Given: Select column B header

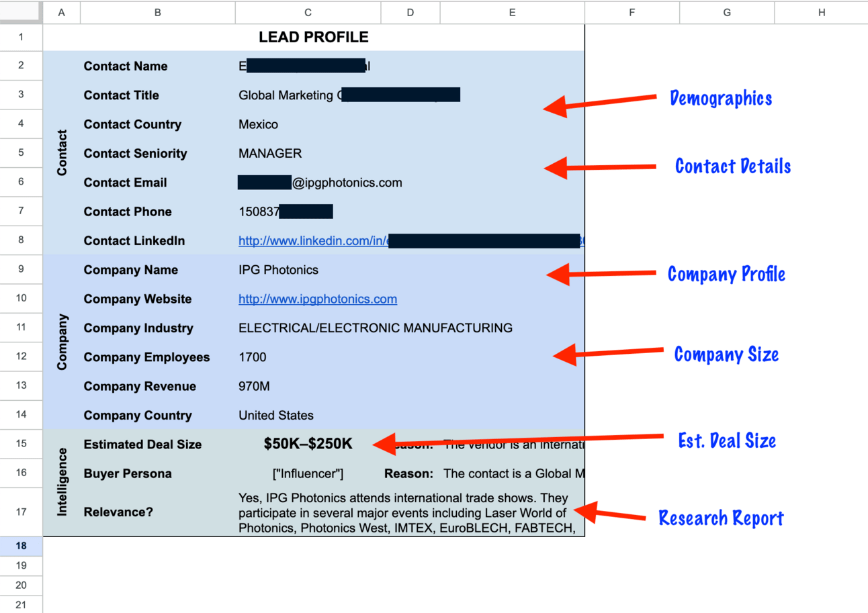Looking at the screenshot, I should tap(158, 12).
